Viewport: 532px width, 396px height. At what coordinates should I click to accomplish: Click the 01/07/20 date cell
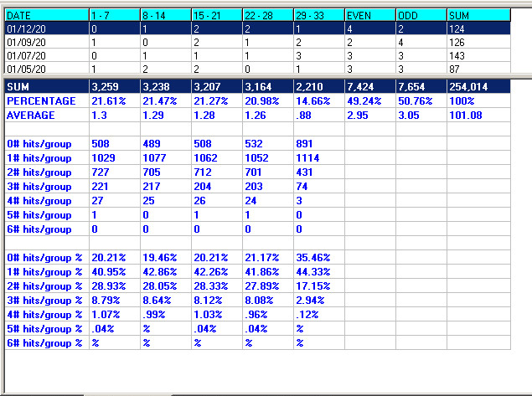pos(46,55)
